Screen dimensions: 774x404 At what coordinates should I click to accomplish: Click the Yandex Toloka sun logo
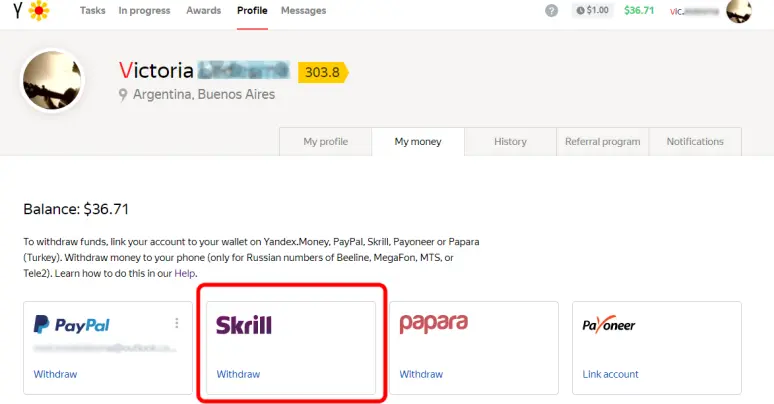(x=39, y=10)
